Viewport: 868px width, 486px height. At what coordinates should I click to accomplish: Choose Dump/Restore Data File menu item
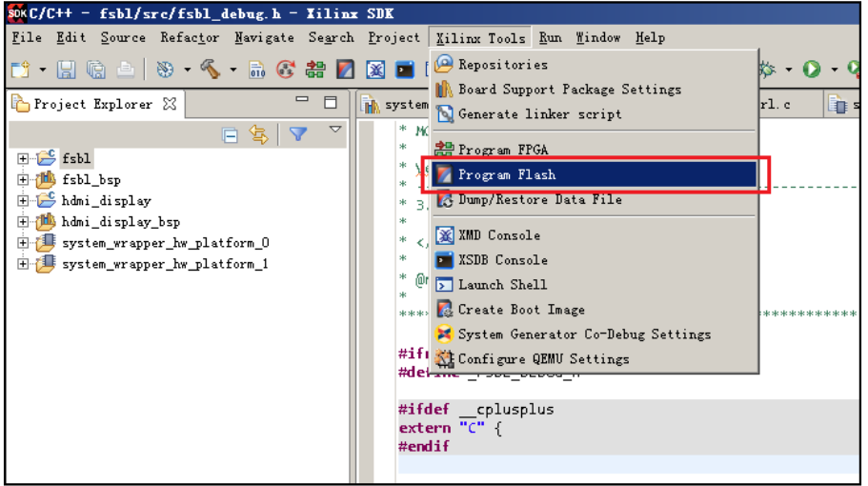click(594, 200)
